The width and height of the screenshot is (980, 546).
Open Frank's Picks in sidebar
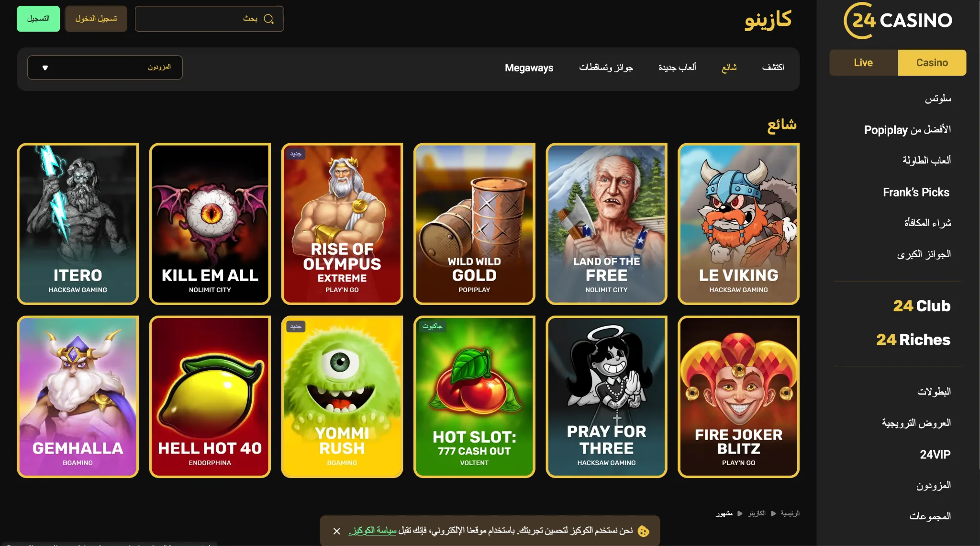tap(916, 192)
